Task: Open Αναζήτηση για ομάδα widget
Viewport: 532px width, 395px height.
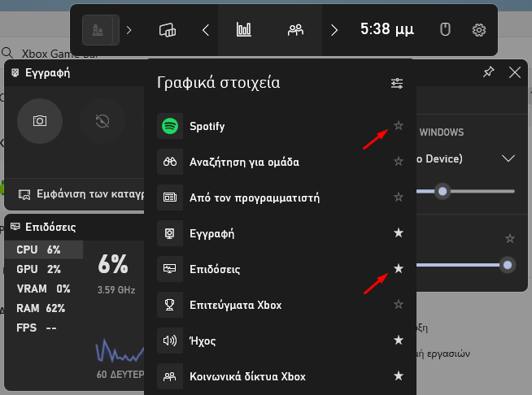Action: pyautogui.click(x=281, y=162)
